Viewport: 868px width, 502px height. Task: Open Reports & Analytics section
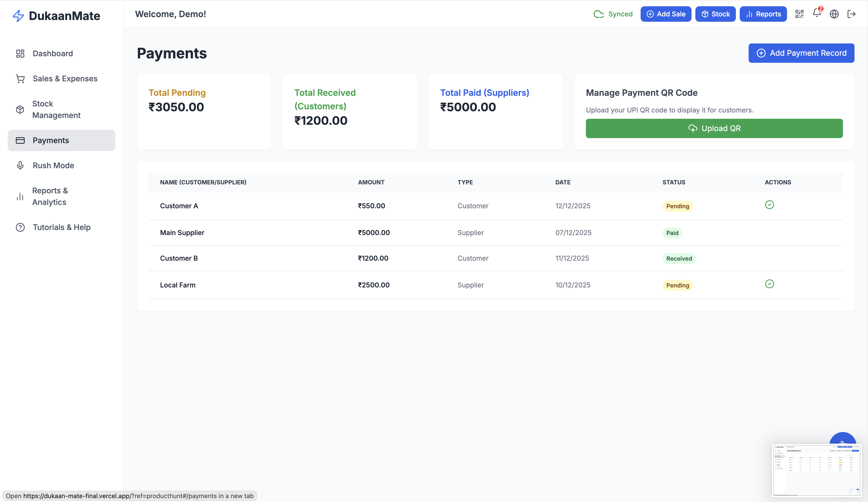(50, 196)
